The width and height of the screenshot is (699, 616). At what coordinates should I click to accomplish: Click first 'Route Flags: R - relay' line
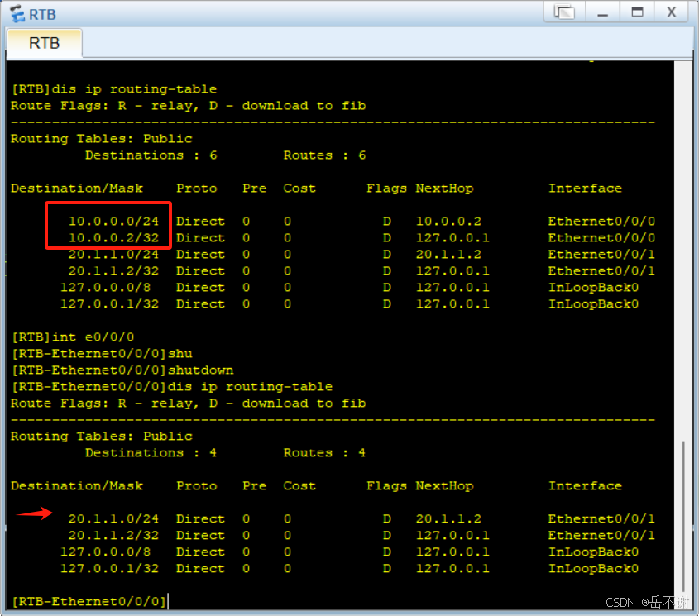point(189,106)
